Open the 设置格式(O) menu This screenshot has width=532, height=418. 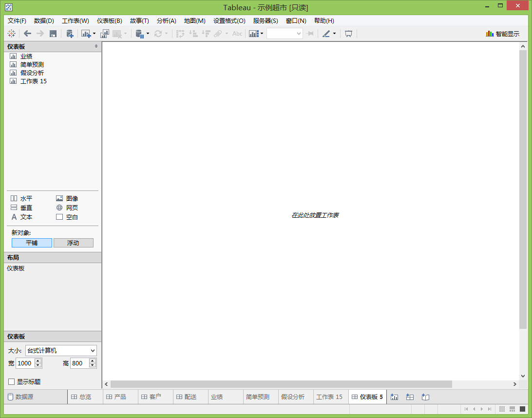(229, 20)
